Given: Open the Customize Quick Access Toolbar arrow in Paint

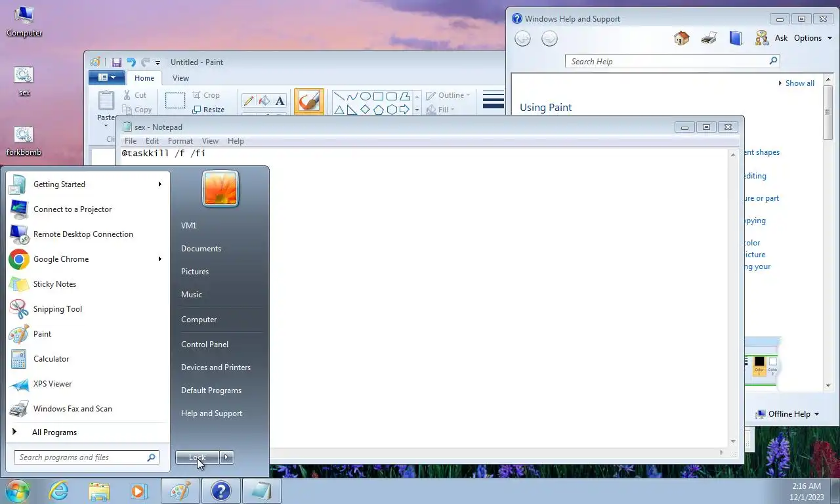Looking at the screenshot, I should (157, 63).
